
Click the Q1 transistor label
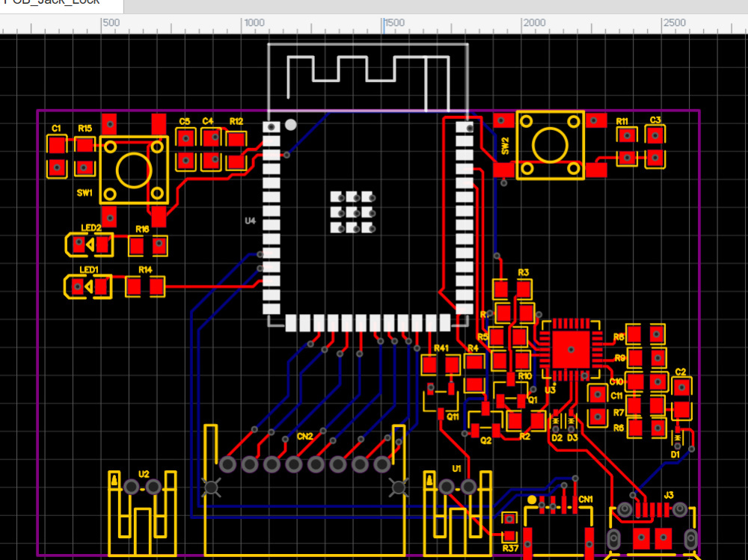[533, 400]
